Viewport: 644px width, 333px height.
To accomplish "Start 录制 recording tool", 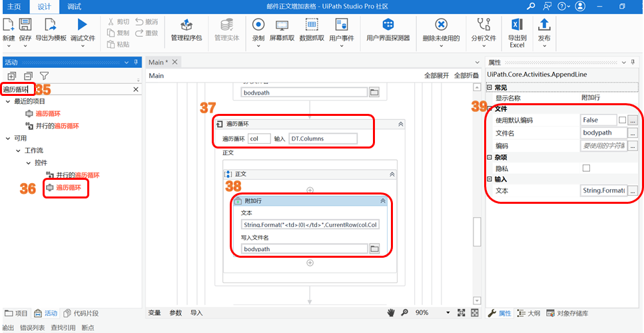I will [258, 25].
